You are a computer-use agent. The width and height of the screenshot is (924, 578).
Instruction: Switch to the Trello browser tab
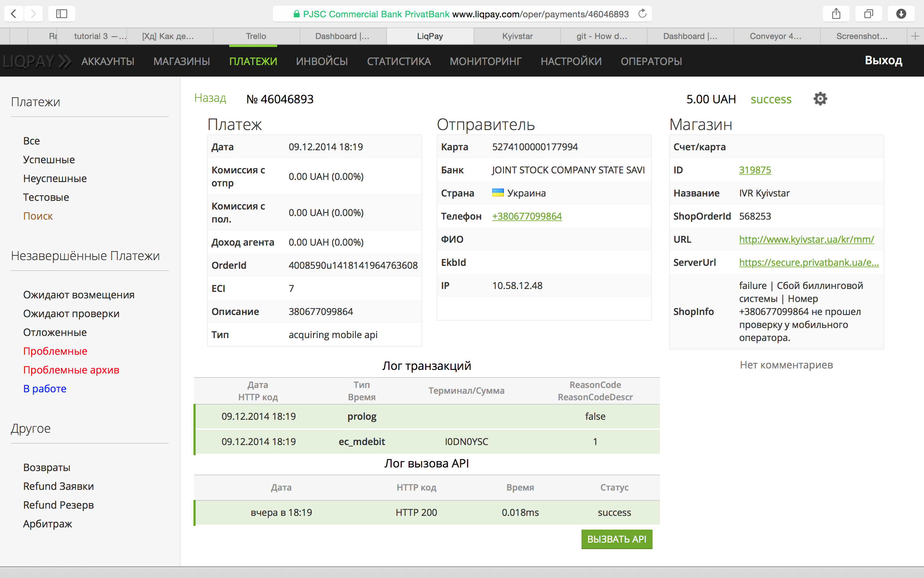(x=256, y=36)
